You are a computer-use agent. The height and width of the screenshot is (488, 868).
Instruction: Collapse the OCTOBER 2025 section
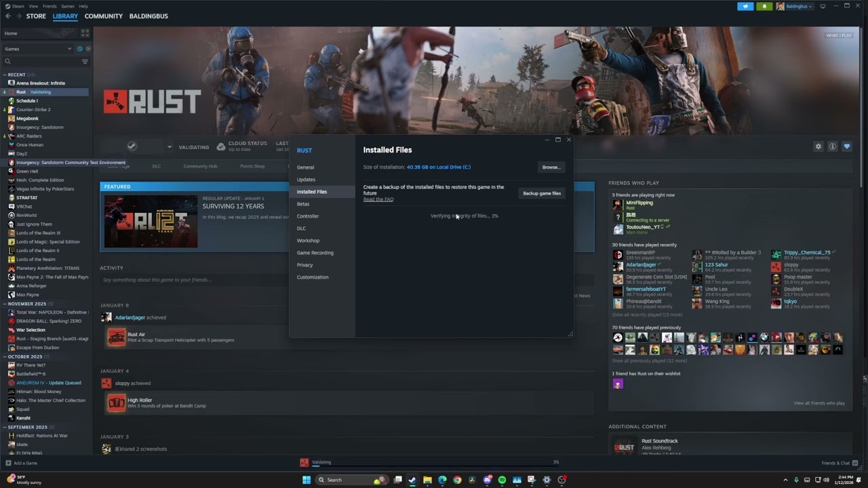(x=5, y=357)
